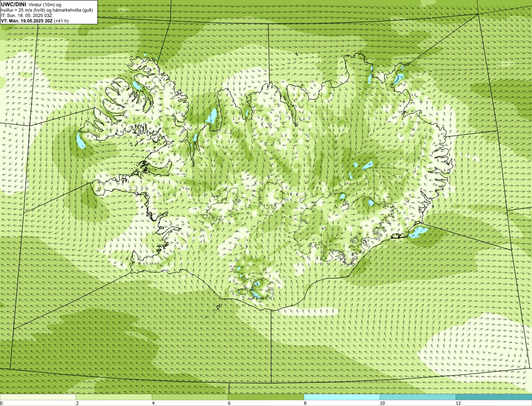Image resolution: width=532 pixels, height=406 pixels.
Task: Click the '10' tick label on the scale
Action: tap(382, 403)
